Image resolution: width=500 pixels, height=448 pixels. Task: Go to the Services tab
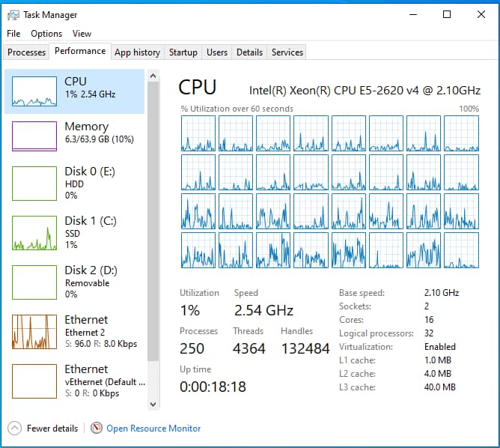(x=287, y=52)
